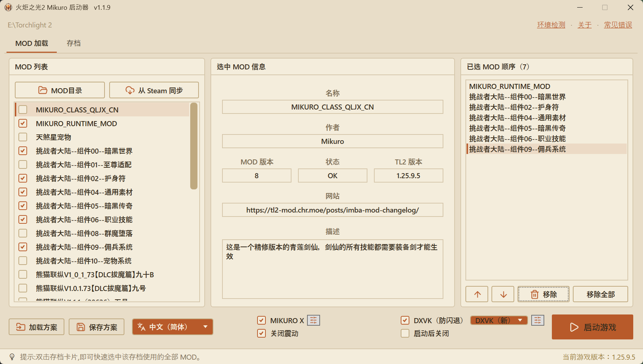Screen dimensions: 643x364
Task: Switch to the 存档 tab
Action: pyautogui.click(x=74, y=43)
